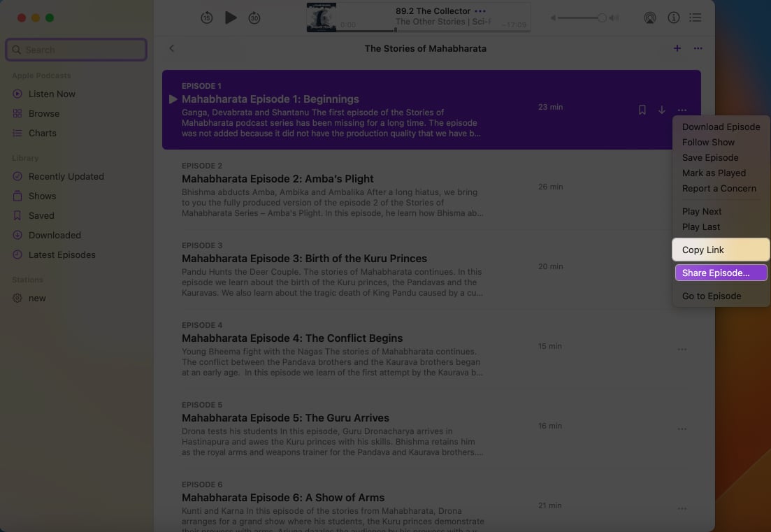Open Charts in the sidebar
Image resolution: width=771 pixels, height=532 pixels.
pyautogui.click(x=42, y=134)
